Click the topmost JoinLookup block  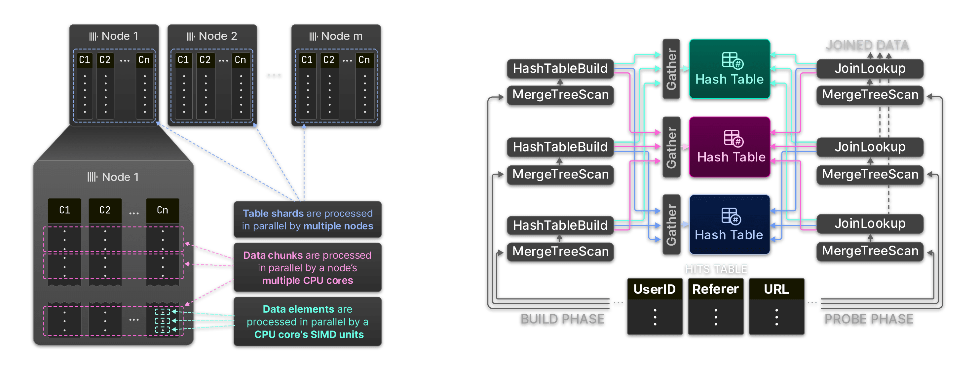[x=870, y=69]
